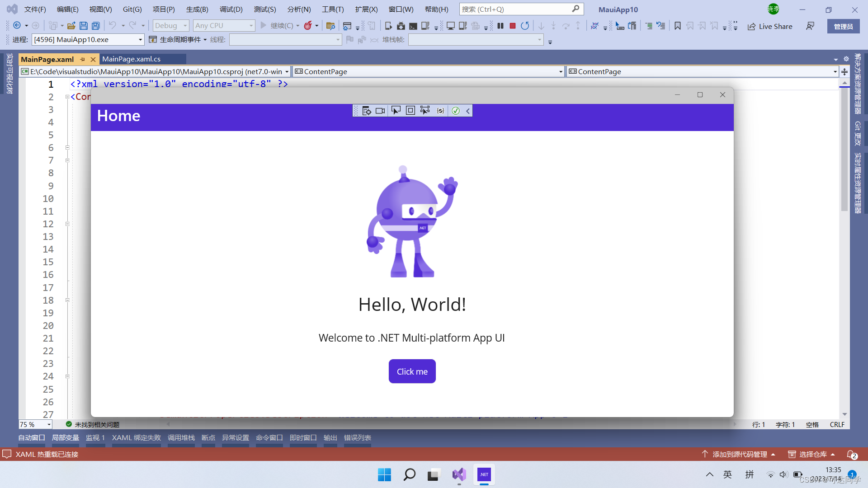Image resolution: width=868 pixels, height=488 pixels.
Task: Open Live Visual Tree from in-app toolbar
Action: click(x=367, y=111)
